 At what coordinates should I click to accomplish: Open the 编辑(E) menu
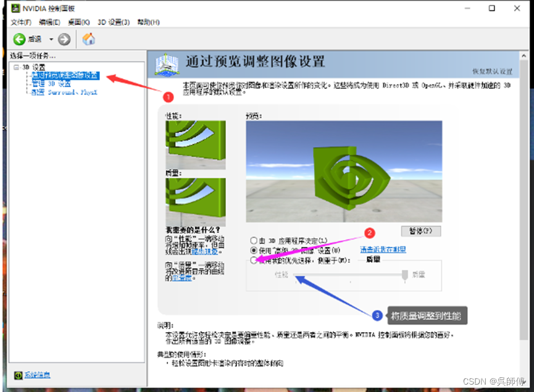coord(49,22)
